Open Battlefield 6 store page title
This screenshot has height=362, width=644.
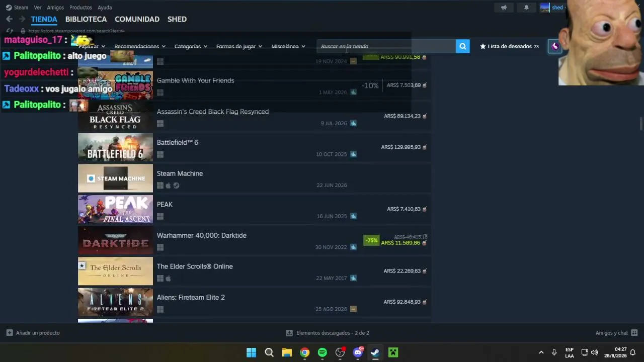coord(177,142)
